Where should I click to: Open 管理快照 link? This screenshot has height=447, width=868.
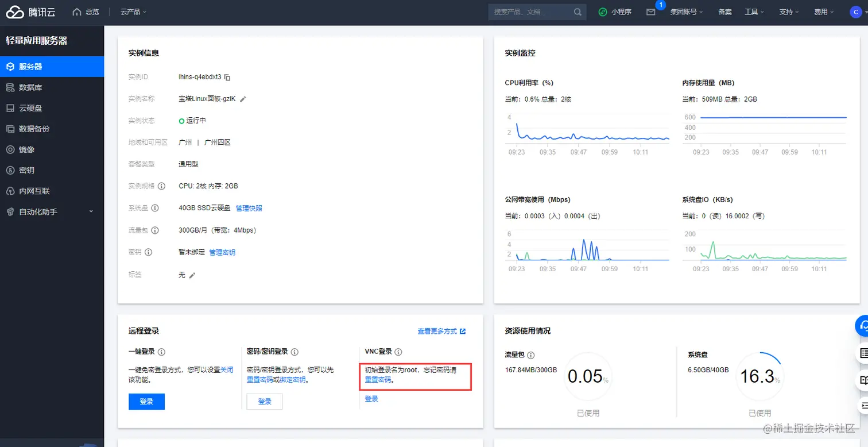point(249,208)
